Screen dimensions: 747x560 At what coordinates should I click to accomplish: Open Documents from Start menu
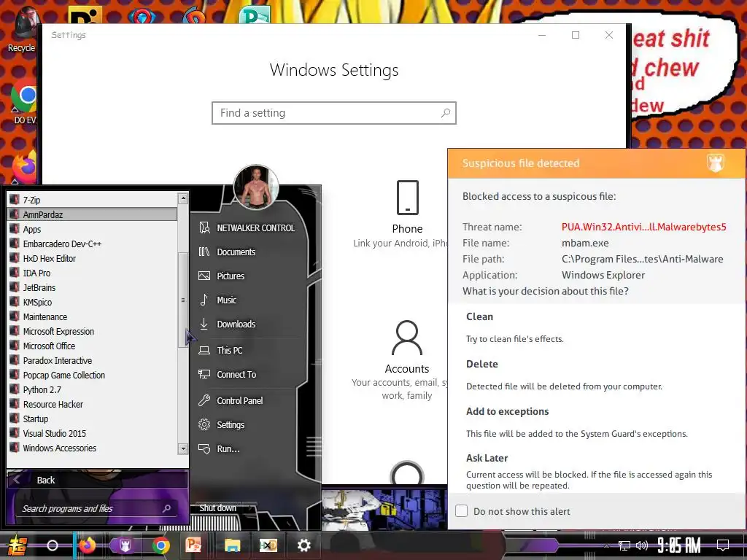coord(248,252)
